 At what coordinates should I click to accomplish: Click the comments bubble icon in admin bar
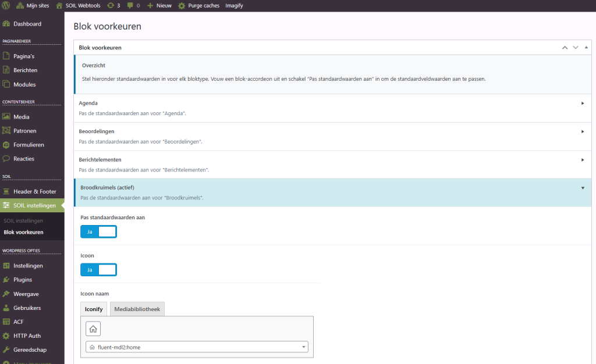pos(130,5)
